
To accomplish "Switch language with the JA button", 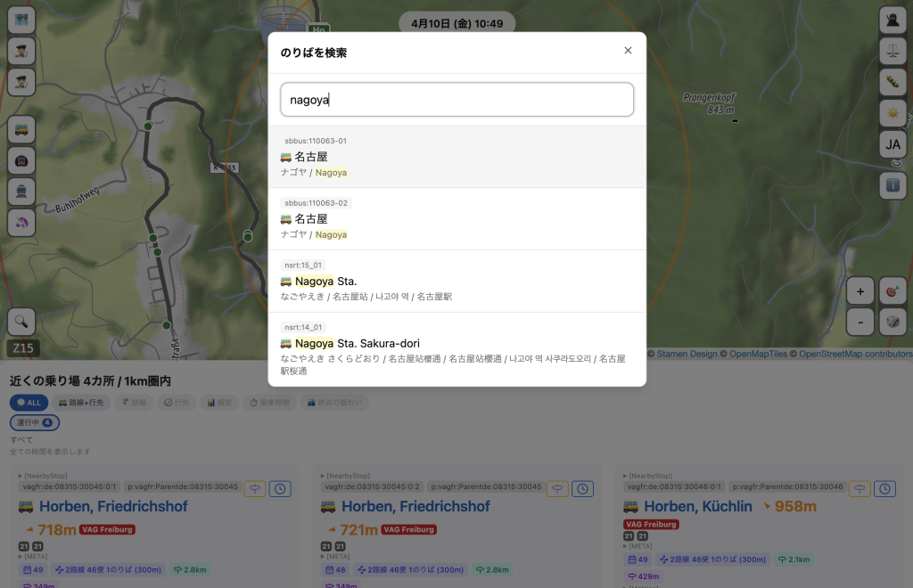I will pos(892,144).
